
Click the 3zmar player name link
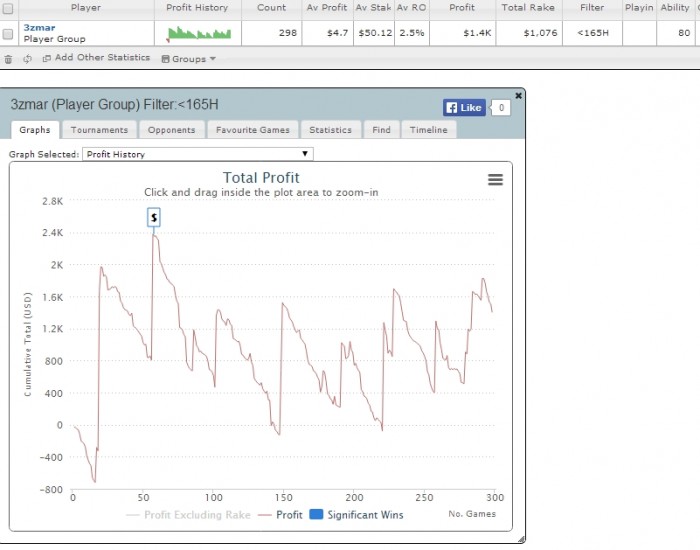pyautogui.click(x=39, y=28)
